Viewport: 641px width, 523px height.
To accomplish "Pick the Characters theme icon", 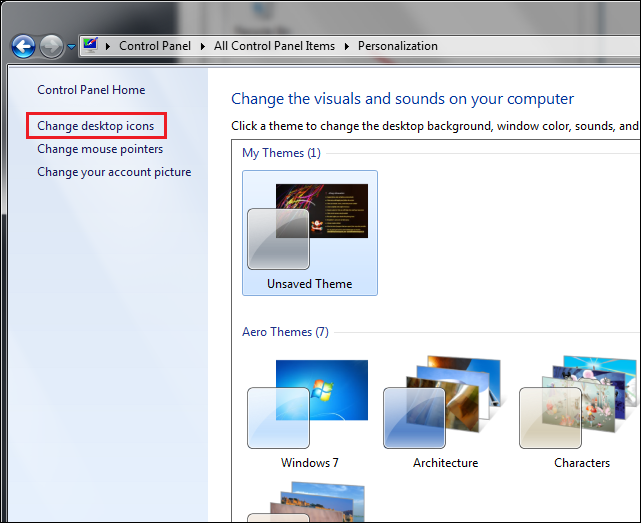I will pyautogui.click(x=581, y=408).
